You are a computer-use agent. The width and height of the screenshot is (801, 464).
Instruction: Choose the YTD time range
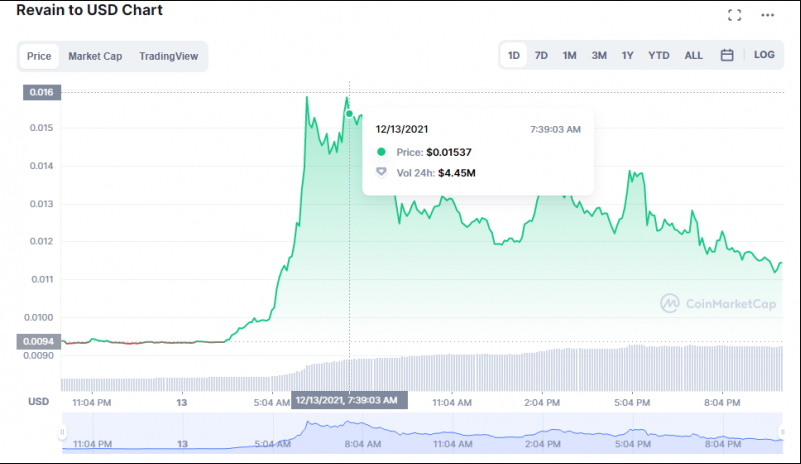tap(658, 55)
